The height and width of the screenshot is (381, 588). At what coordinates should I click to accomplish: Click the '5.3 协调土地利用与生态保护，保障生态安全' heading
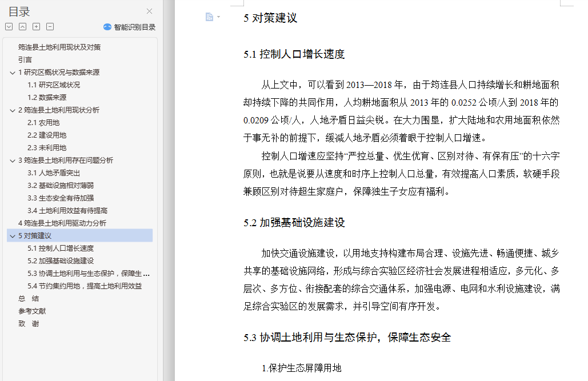click(347, 337)
